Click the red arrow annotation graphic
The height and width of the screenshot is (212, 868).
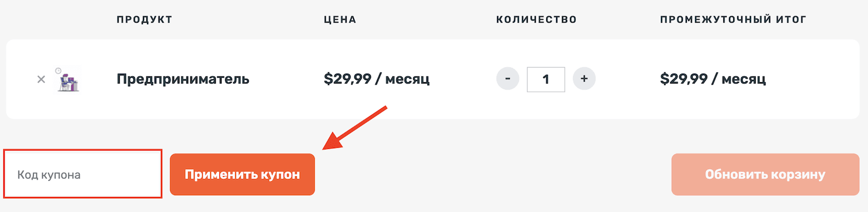point(354,127)
